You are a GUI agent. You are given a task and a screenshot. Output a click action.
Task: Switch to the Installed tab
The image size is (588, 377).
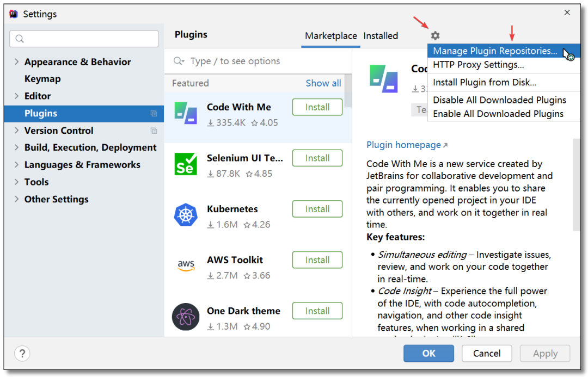pyautogui.click(x=381, y=36)
